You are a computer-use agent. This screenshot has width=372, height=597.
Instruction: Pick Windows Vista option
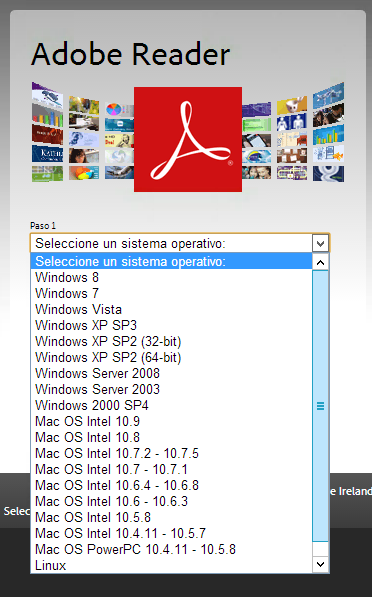(x=171, y=309)
